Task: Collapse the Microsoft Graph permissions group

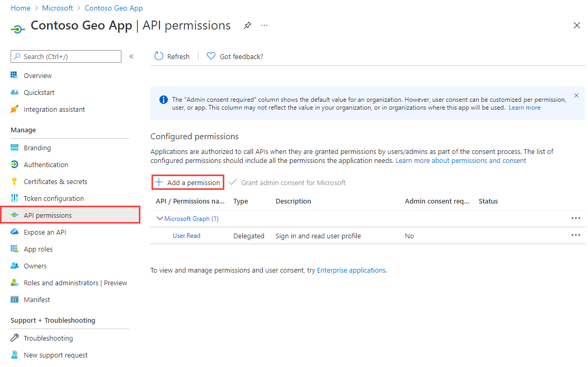Action: (x=159, y=218)
